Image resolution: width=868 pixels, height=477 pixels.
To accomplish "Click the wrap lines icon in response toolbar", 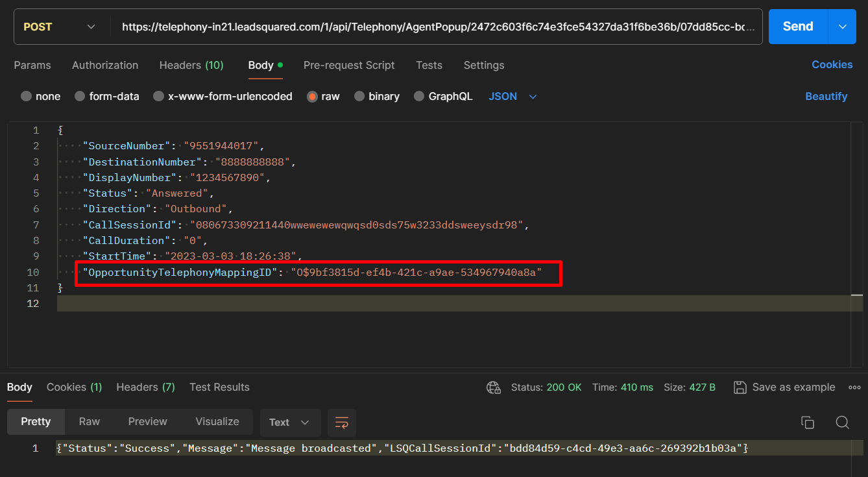I will [342, 422].
